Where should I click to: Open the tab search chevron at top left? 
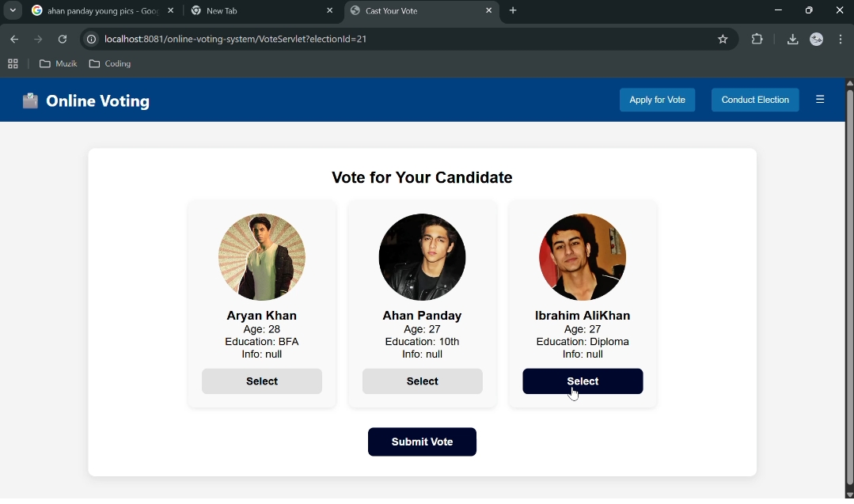point(12,11)
